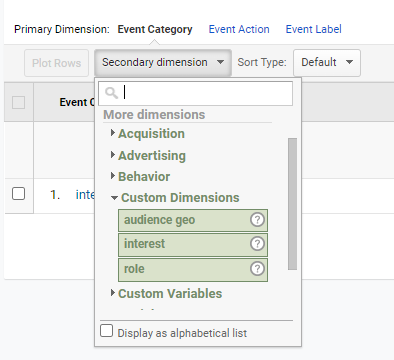Enable Display as alphabetical list

click(107, 331)
